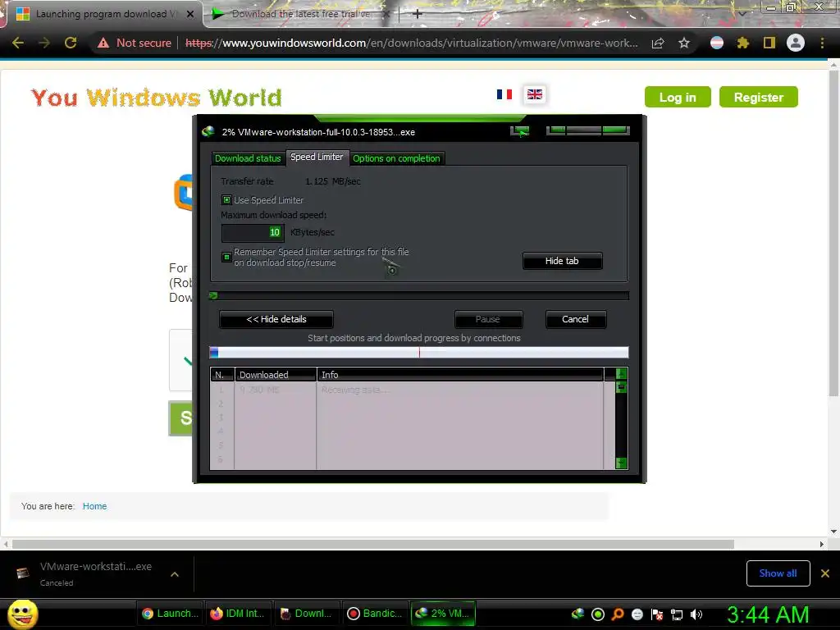Toggle Remember Speed Limiter settings checkbox
The image size is (840, 630).
pyautogui.click(x=226, y=257)
